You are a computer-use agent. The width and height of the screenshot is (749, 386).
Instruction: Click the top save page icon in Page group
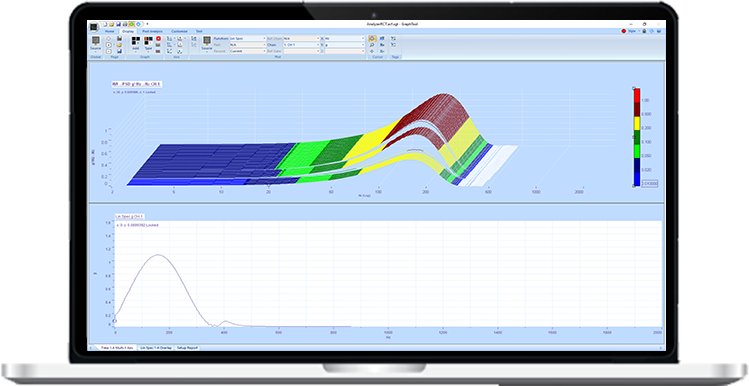(x=119, y=38)
